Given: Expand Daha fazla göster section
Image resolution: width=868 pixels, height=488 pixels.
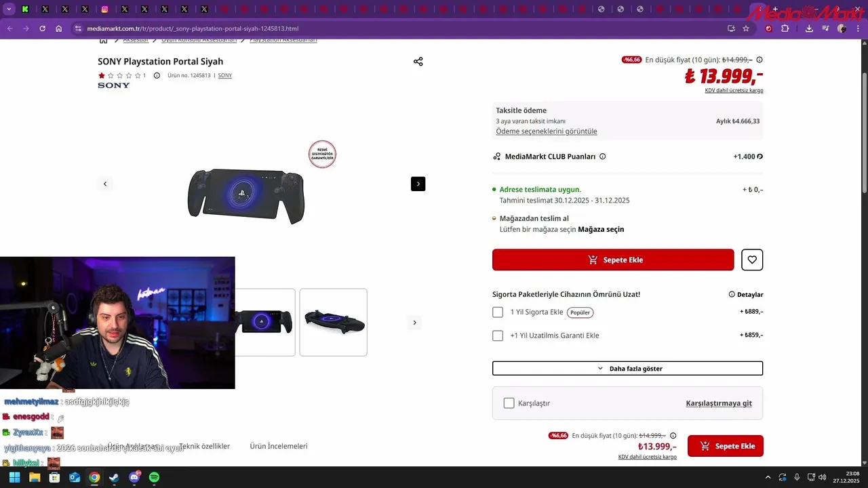Looking at the screenshot, I should point(627,368).
